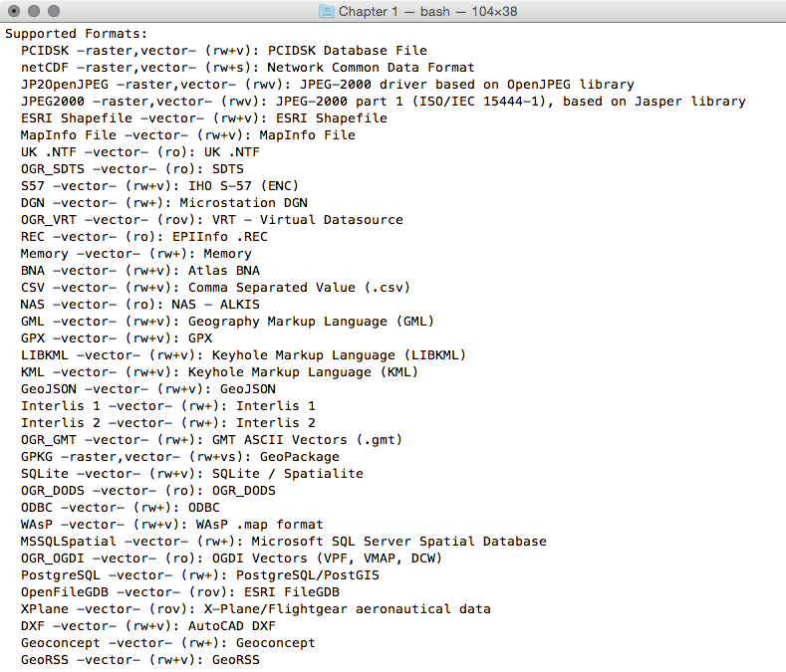The height and width of the screenshot is (672, 786).
Task: Select the 'OGR_VRT' Virtual Datasource line
Action: (x=211, y=220)
